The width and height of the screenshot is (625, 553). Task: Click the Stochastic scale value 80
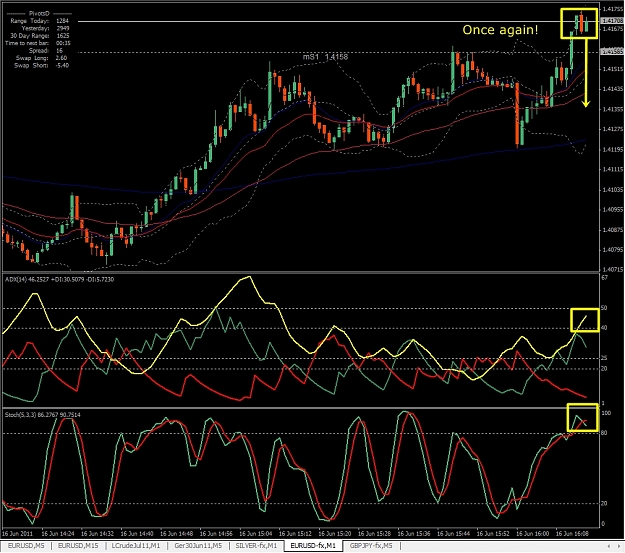[604, 433]
